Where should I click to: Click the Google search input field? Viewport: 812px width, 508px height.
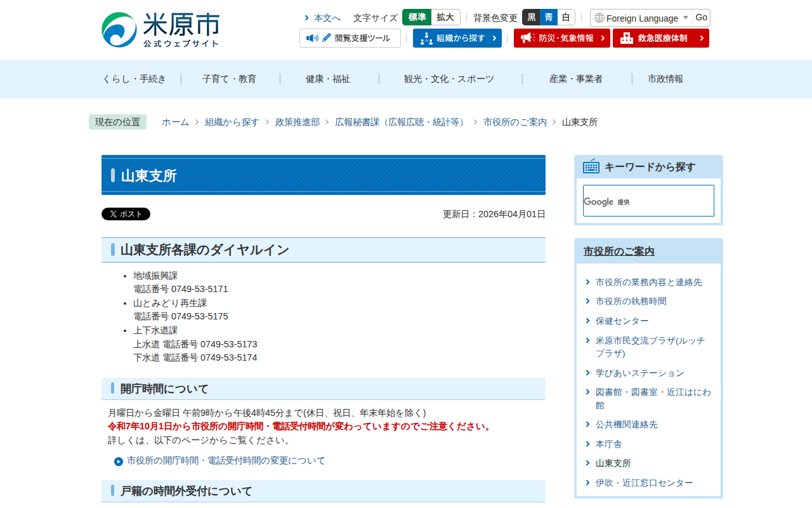648,201
